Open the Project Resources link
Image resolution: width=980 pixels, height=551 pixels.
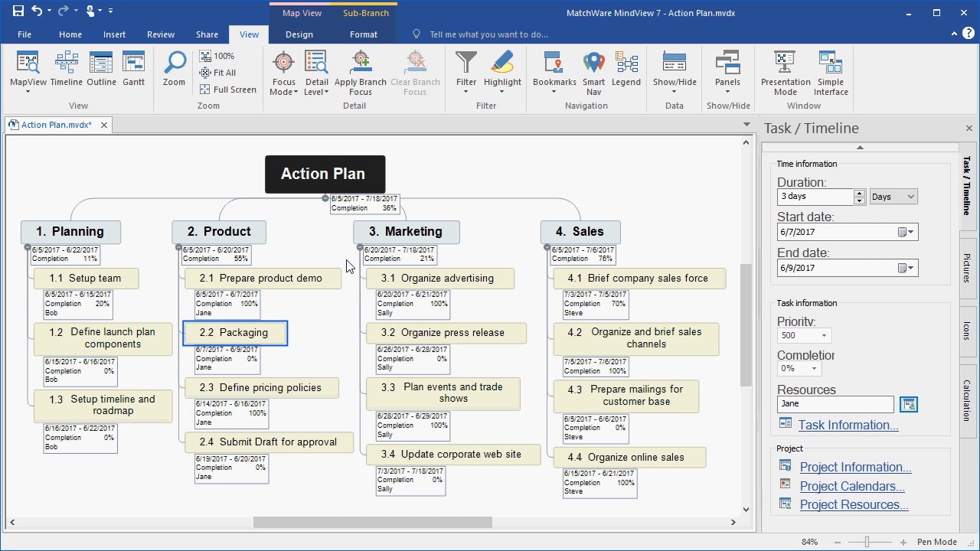[854, 504]
